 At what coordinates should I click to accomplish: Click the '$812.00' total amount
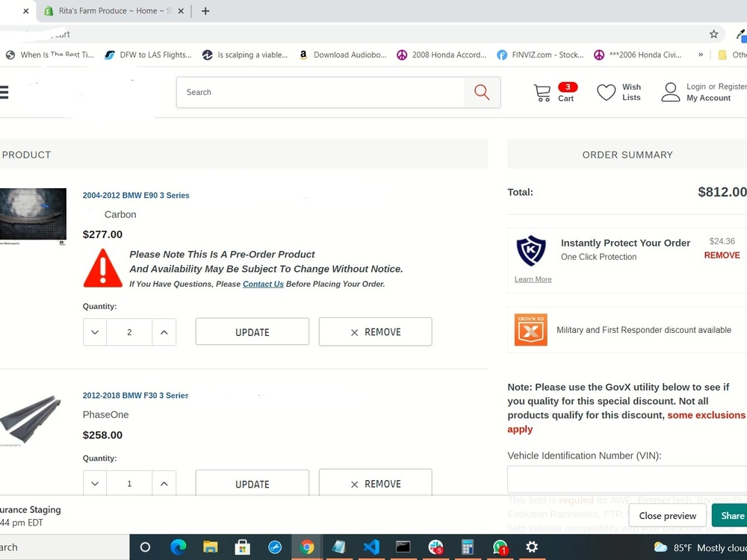pyautogui.click(x=722, y=192)
